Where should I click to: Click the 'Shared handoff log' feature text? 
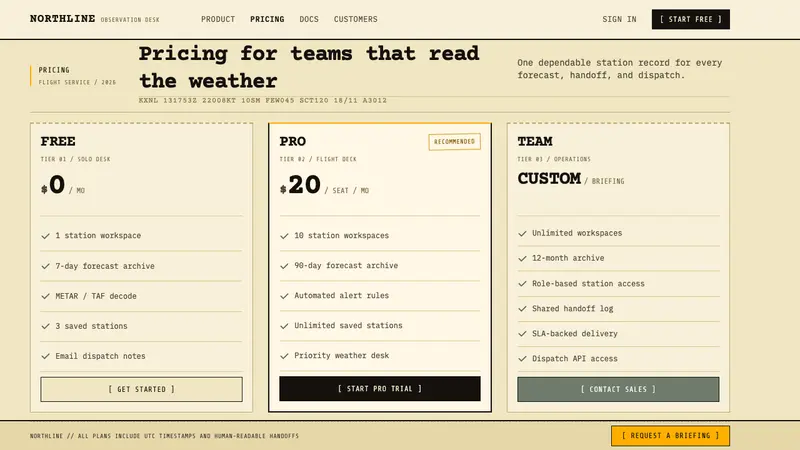tap(572, 309)
